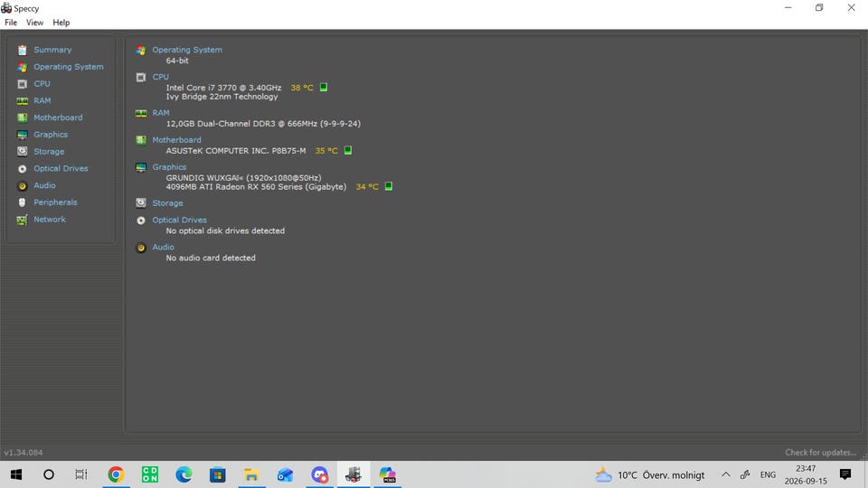
Task: Click the Motherboard icon in summary panel
Action: click(141, 140)
